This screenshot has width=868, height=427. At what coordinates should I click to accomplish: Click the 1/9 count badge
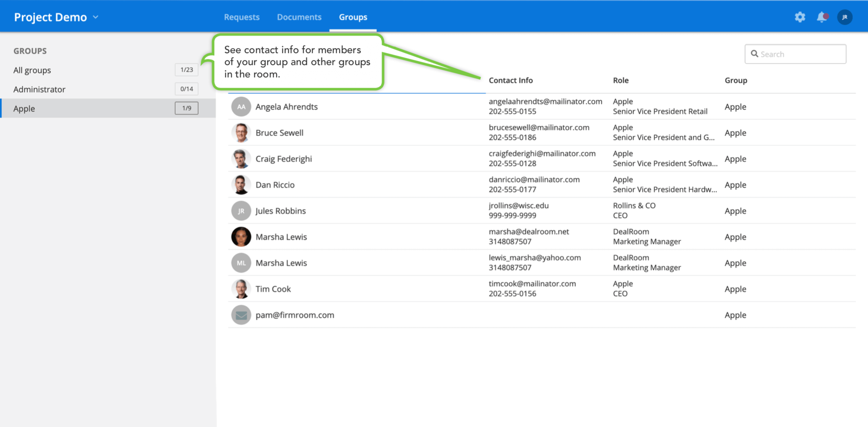tap(186, 108)
